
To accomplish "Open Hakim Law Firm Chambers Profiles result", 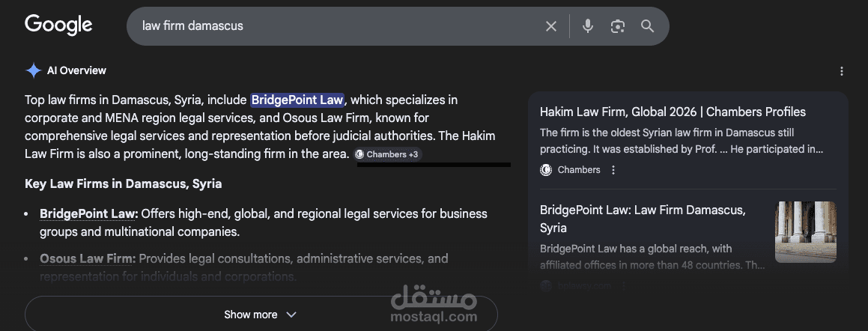I will (x=673, y=112).
